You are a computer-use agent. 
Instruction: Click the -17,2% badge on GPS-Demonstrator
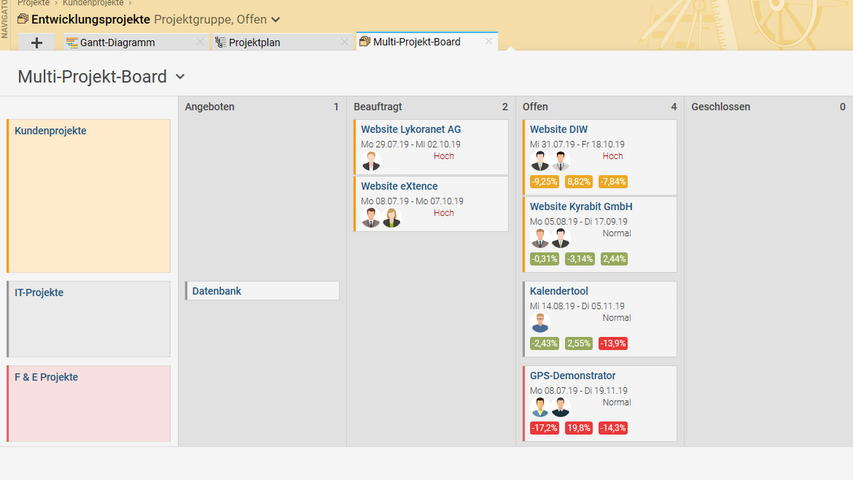coord(545,428)
